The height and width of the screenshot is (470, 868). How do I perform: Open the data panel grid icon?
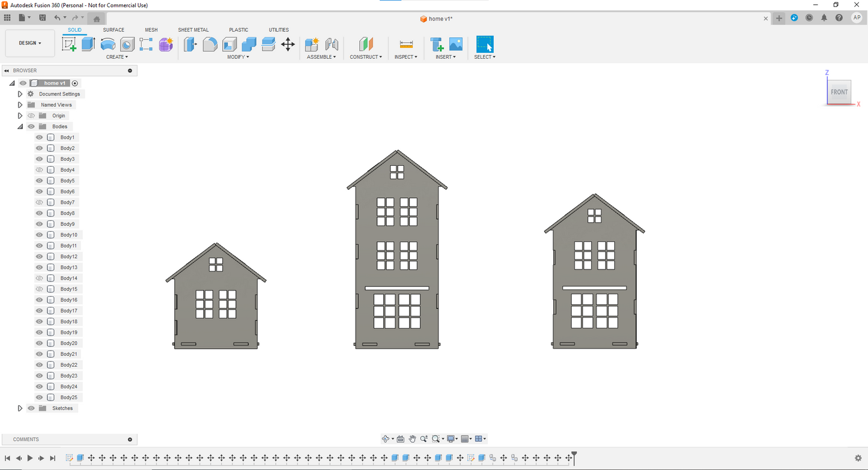[x=7, y=18]
